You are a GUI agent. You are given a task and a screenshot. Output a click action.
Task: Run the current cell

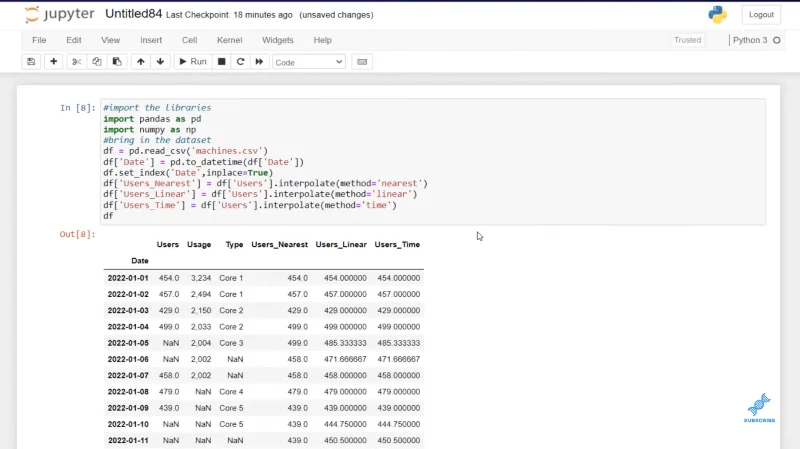(x=193, y=62)
